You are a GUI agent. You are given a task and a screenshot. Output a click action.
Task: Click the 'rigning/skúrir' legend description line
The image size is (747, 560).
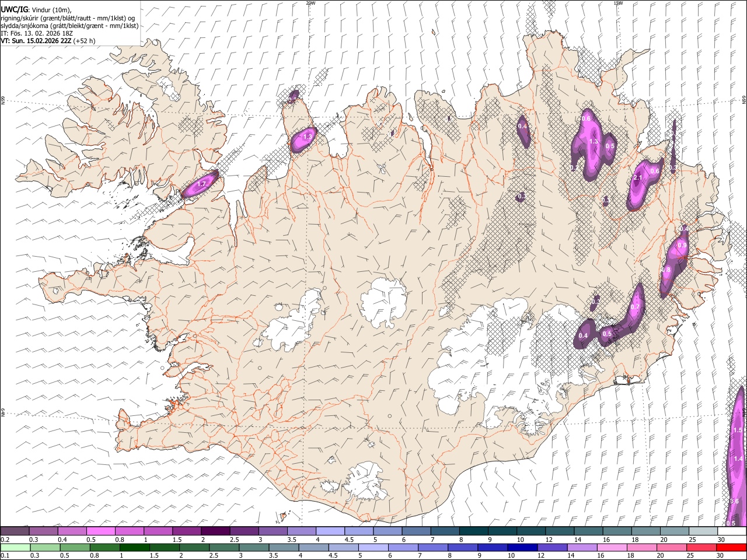pyautogui.click(x=68, y=18)
